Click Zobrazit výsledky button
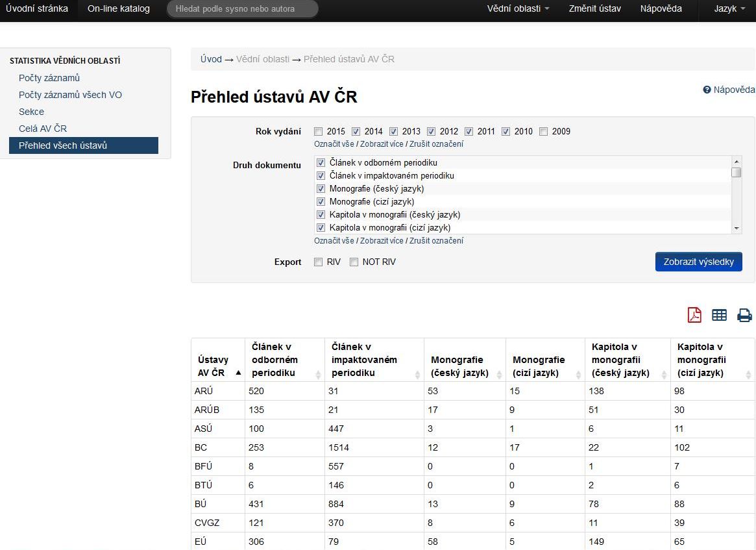 coord(699,262)
